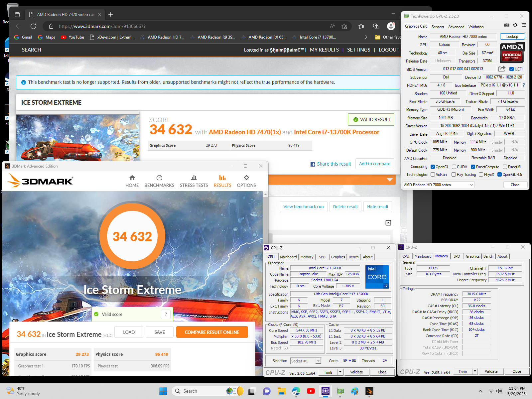Image resolution: width=532 pixels, height=399 pixels.
Task: Toggle the Vulkan checkbox
Action: 433,175
